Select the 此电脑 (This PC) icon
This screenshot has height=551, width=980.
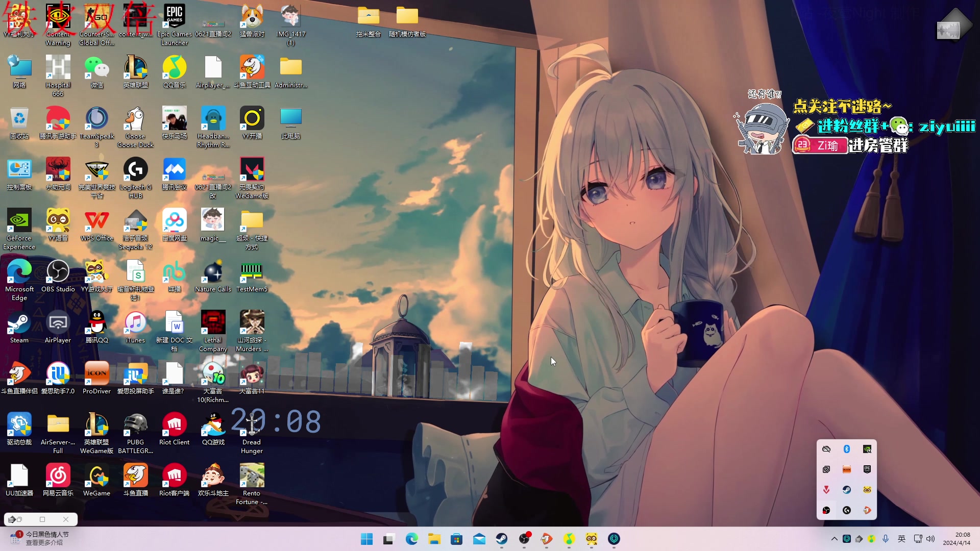coord(291,122)
